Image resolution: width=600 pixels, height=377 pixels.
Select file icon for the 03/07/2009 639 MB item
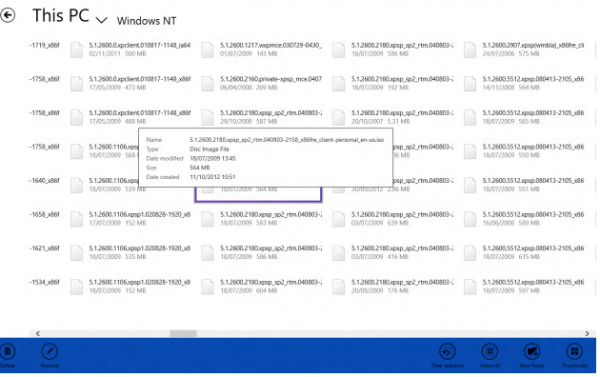click(x=339, y=219)
